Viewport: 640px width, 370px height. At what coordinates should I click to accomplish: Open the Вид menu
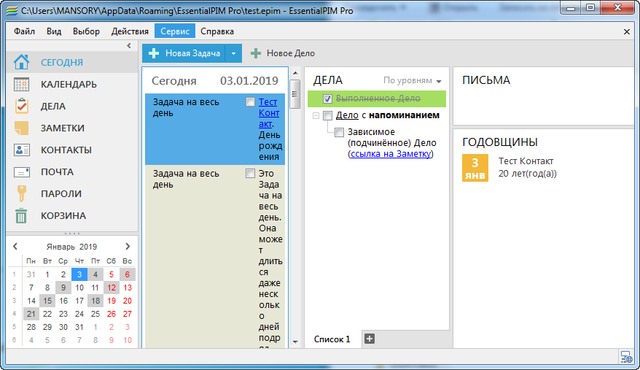tap(54, 31)
